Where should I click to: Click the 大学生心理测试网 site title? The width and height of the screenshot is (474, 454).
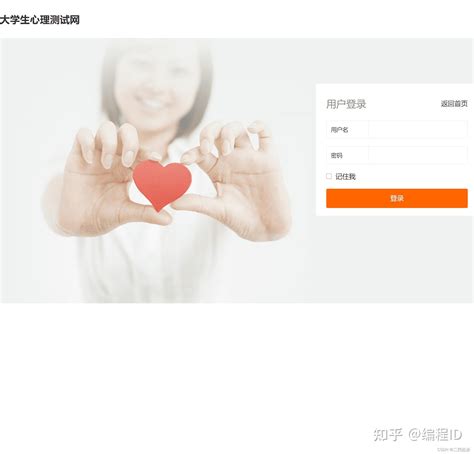(x=40, y=20)
